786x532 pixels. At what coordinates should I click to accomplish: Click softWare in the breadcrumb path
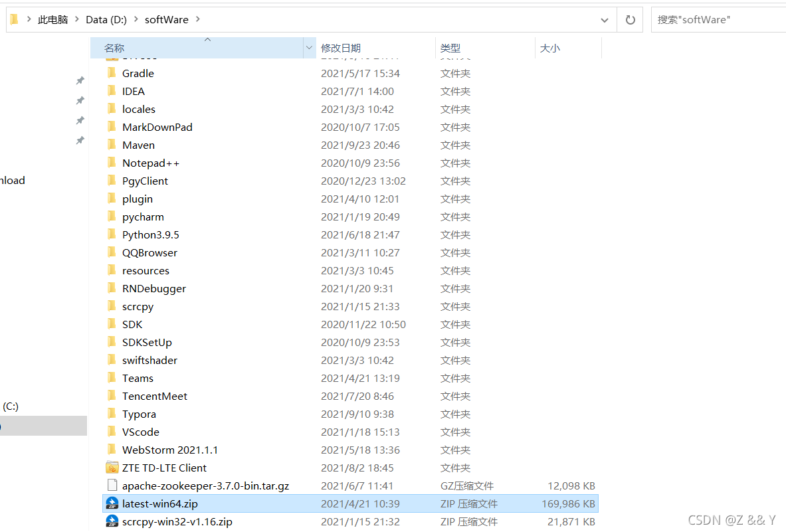[x=166, y=19]
